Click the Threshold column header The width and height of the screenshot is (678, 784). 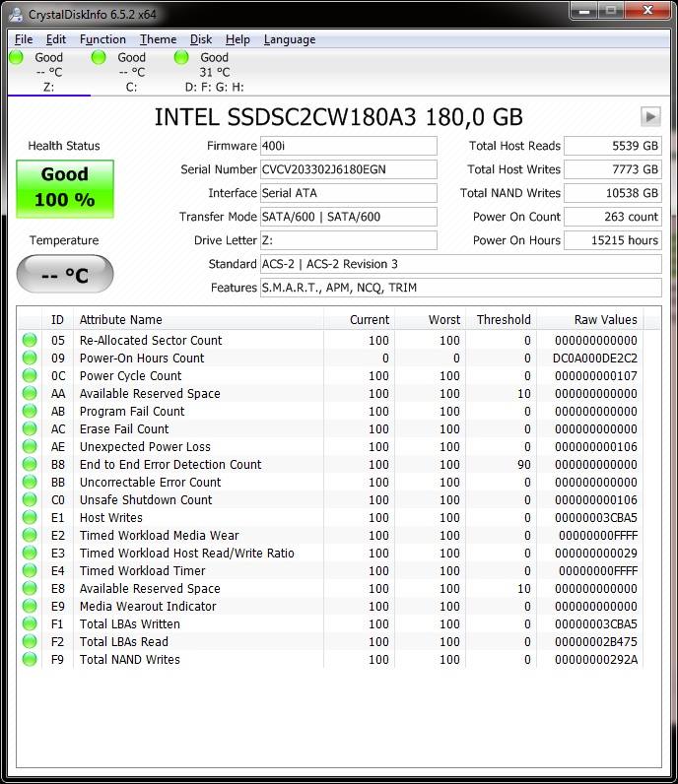[x=501, y=319]
